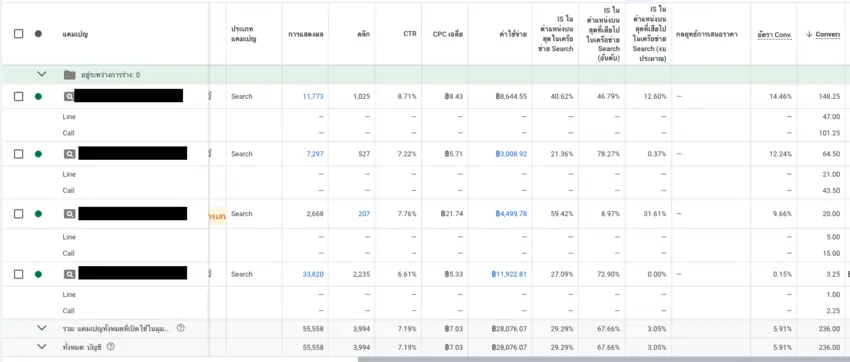Click the sort arrow on the Conversions column

(x=809, y=34)
